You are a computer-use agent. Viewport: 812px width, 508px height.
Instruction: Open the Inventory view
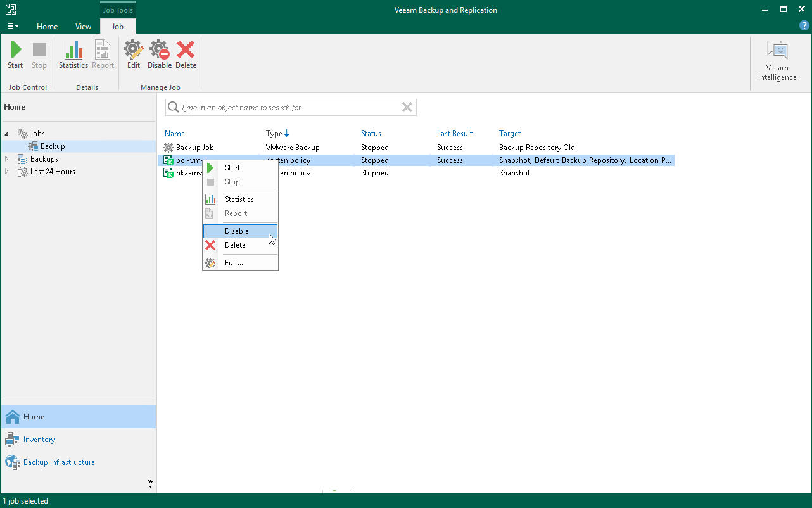(x=78, y=440)
